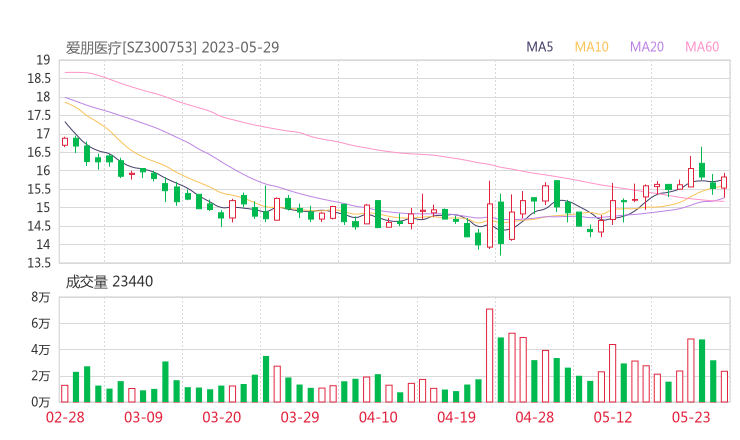This screenshot has height=440, width=740.
Task: Click the tallest red volume bar
Action: pos(490,354)
